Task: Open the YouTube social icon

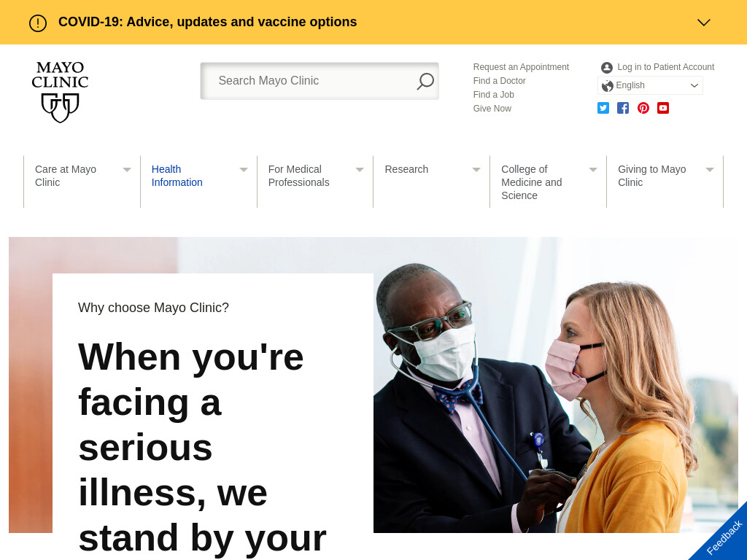Action: pos(662,108)
